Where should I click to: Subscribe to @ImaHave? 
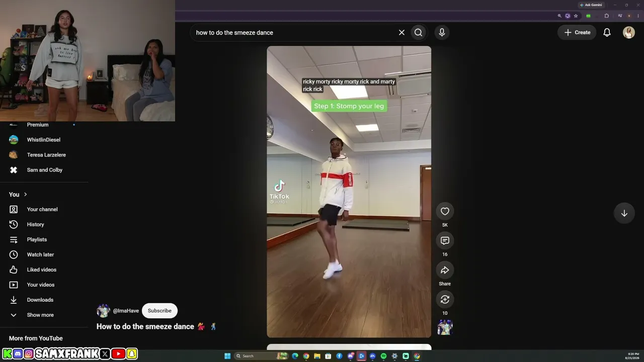159,311
